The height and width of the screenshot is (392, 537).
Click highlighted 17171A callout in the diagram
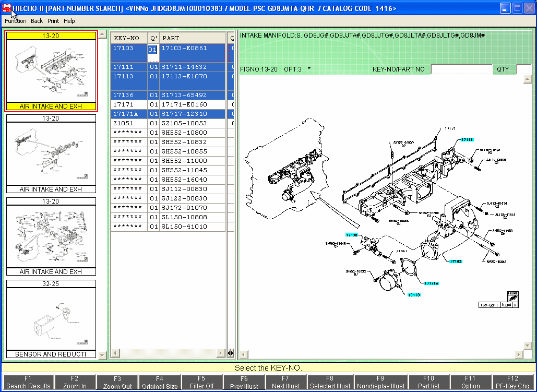click(431, 283)
